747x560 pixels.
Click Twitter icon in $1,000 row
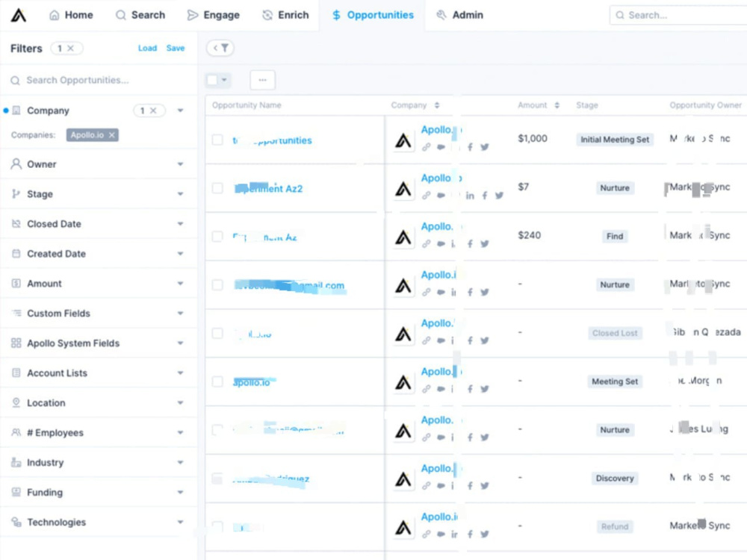485,147
